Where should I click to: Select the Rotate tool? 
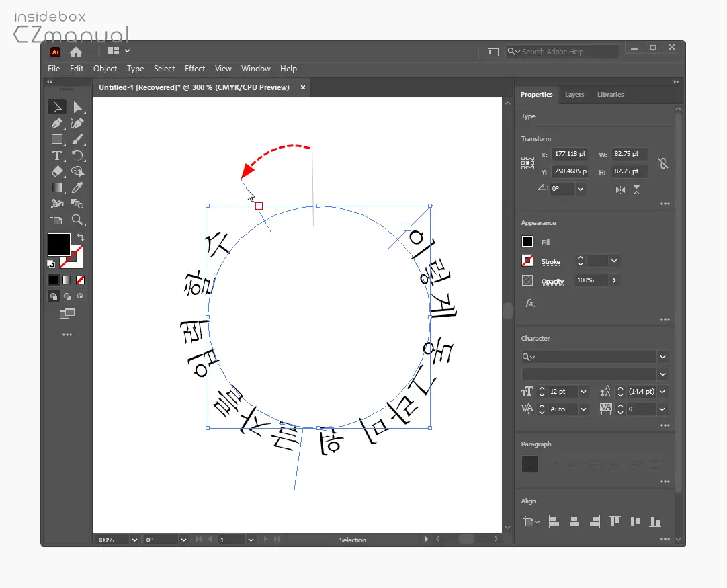pos(77,155)
